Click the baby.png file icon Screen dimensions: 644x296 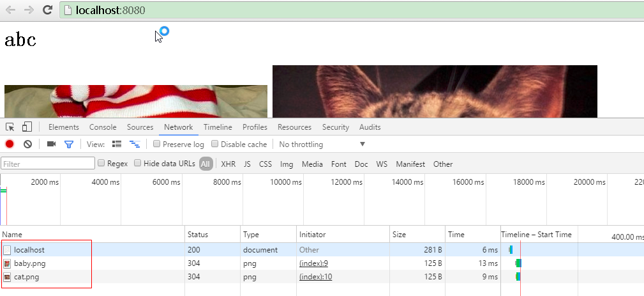click(x=7, y=263)
